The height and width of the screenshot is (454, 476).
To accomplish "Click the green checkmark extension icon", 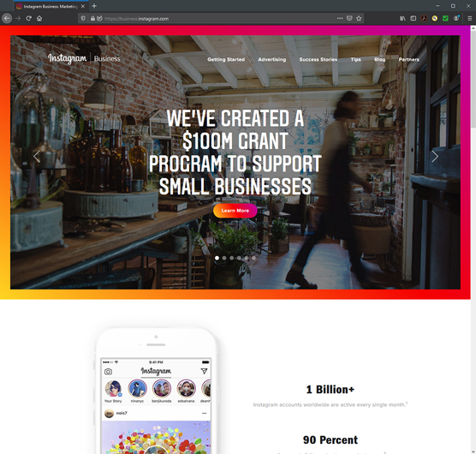I will click(445, 19).
